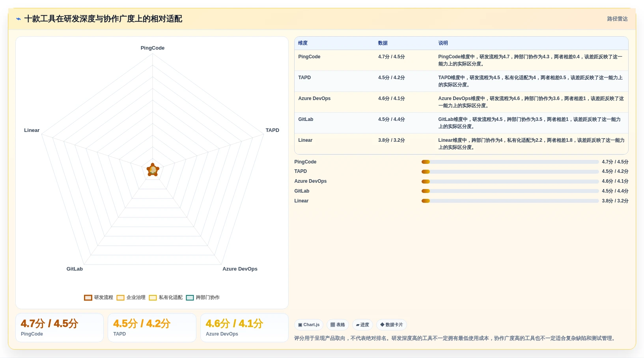This screenshot has width=644, height=358.
Task: Select Linear table row name
Action: (x=305, y=140)
